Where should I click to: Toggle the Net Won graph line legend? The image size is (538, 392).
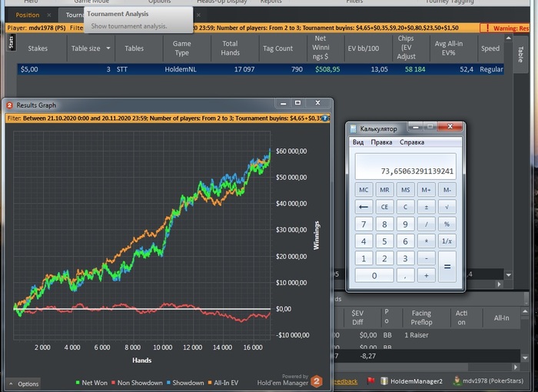[x=91, y=383]
